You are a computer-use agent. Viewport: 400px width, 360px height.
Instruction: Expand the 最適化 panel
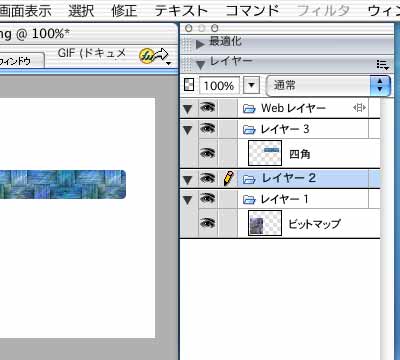click(200, 44)
